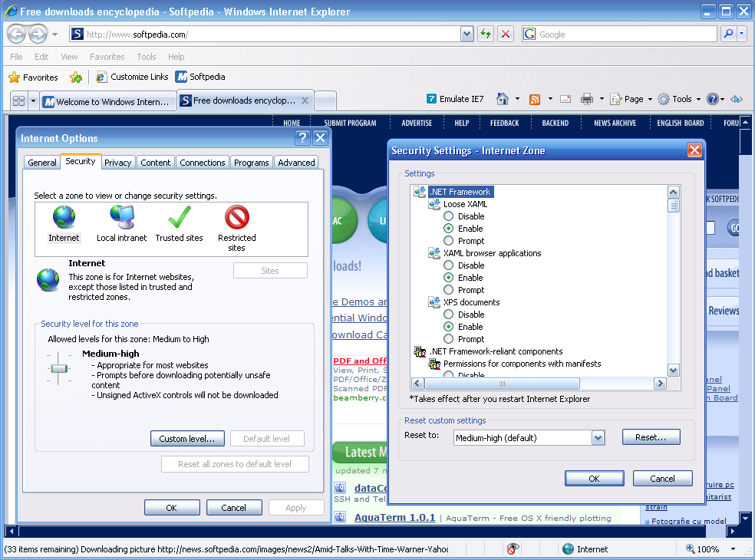The width and height of the screenshot is (755, 560).
Task: Click the Internet zone status bar globe
Action: tap(569, 549)
